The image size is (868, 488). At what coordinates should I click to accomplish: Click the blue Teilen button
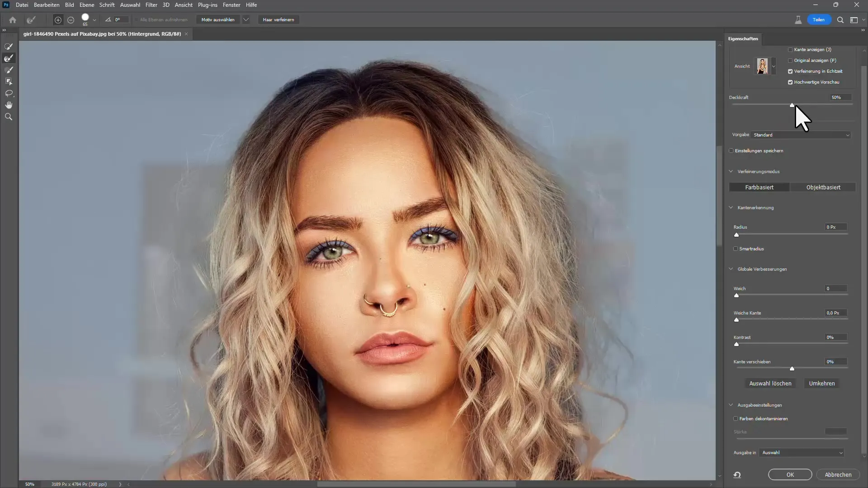[819, 20]
